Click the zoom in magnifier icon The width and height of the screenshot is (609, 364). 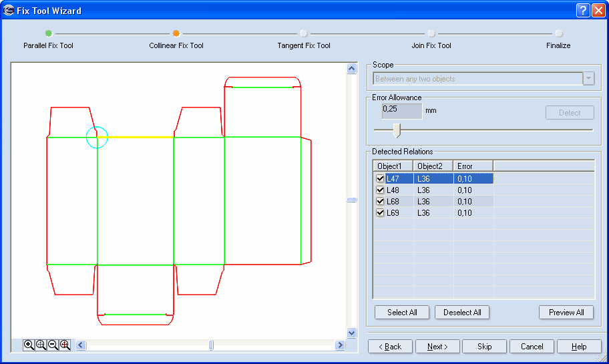[29, 345]
